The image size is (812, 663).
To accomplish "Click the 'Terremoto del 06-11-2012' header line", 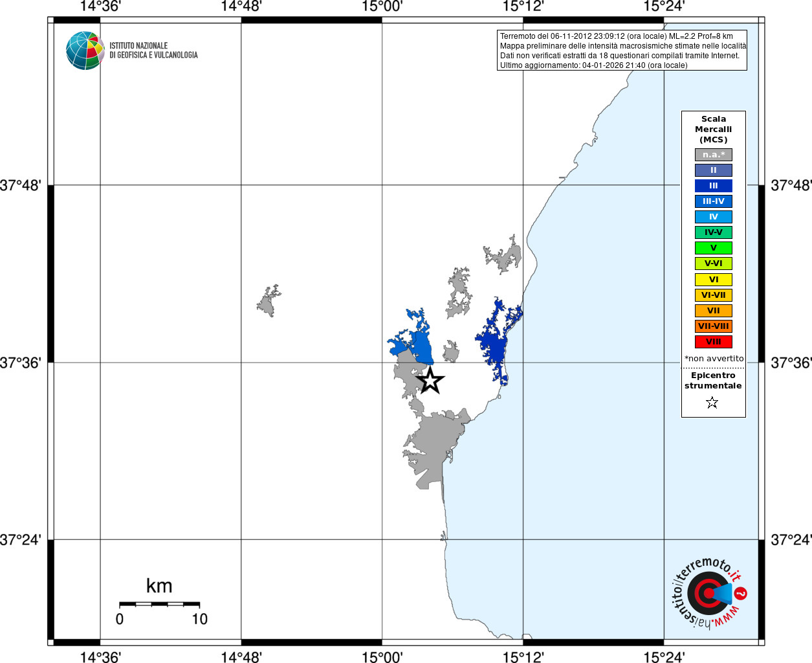I will pyautogui.click(x=617, y=36).
